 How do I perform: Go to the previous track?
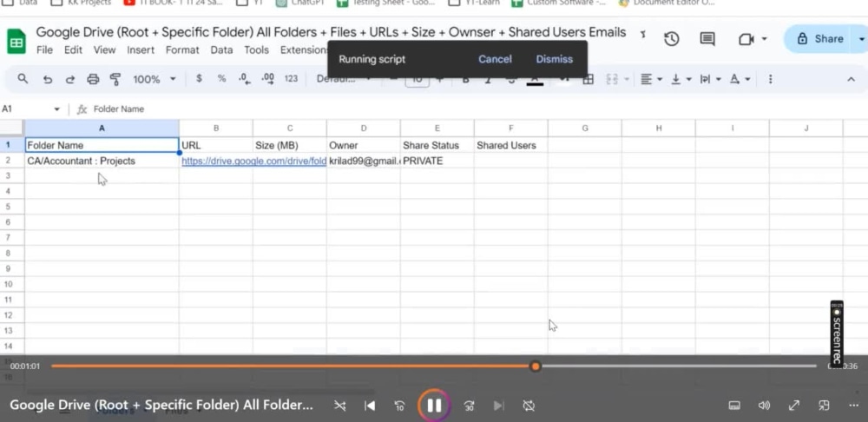click(370, 406)
